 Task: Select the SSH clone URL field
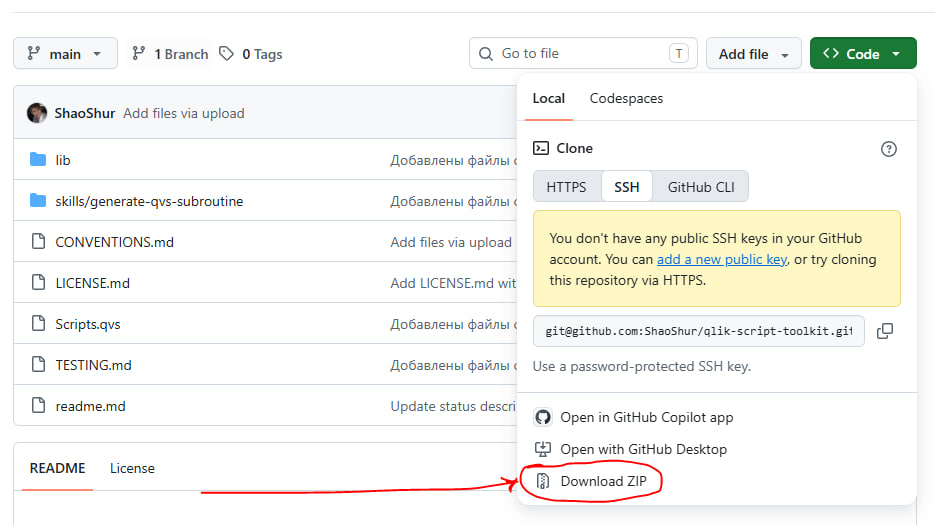(698, 331)
